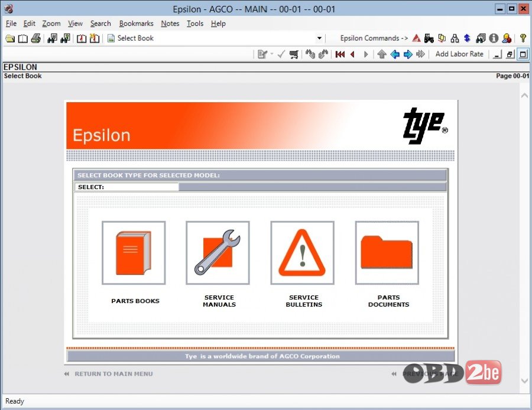The image size is (532, 410).
Task: Click the gray information circle icon
Action: (494, 38)
